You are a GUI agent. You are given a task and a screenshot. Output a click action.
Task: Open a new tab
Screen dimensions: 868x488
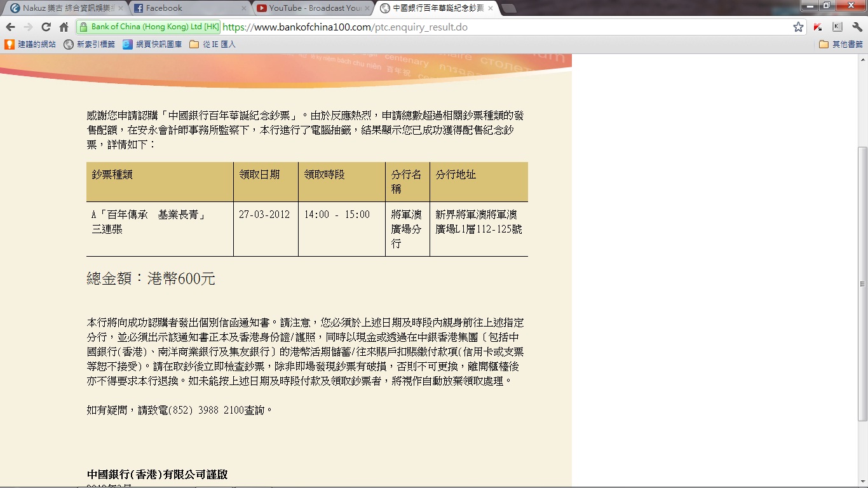coord(508,8)
